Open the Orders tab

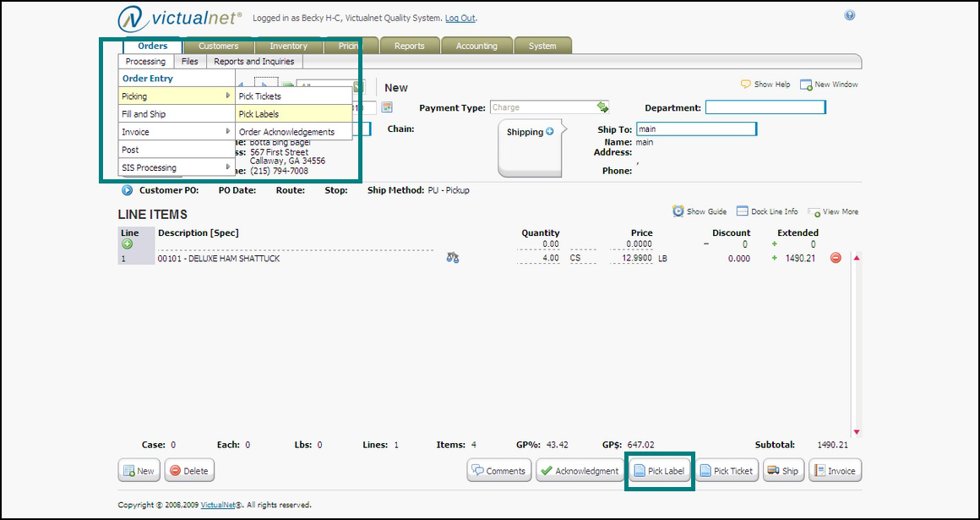pos(153,46)
